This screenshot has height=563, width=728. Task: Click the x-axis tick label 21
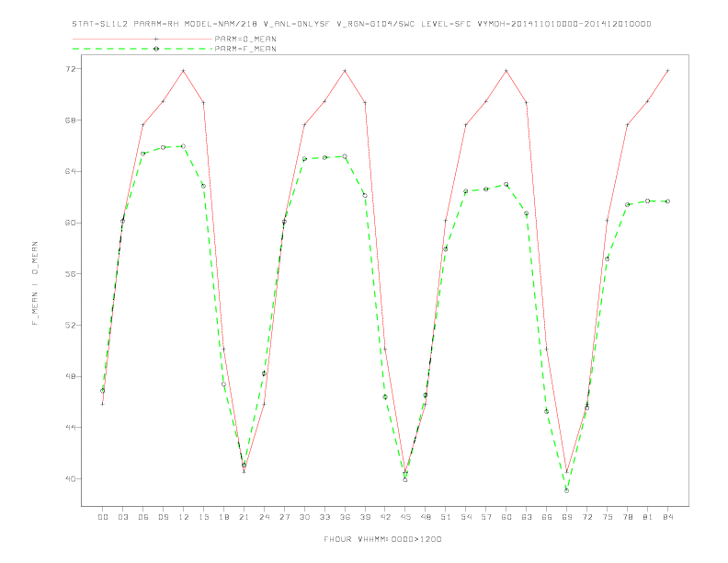tap(244, 517)
